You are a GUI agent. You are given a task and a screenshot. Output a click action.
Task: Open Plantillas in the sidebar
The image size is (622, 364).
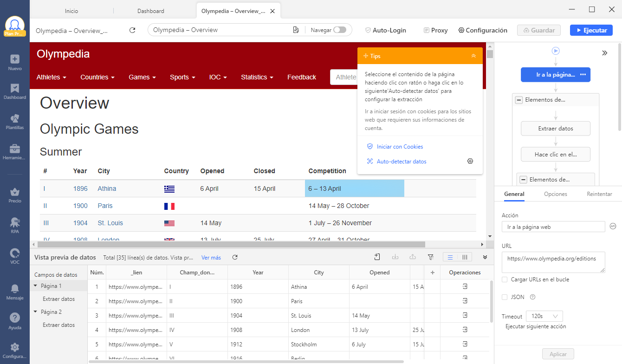point(15,118)
